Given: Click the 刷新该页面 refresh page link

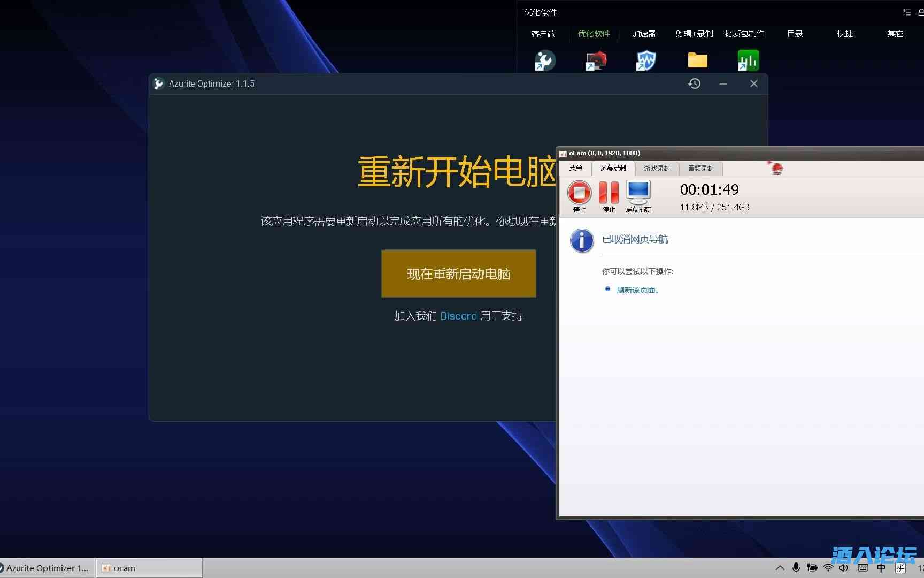Looking at the screenshot, I should pos(637,290).
